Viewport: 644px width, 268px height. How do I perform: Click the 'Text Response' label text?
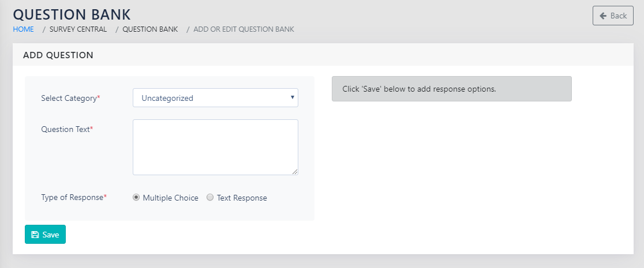pos(242,198)
